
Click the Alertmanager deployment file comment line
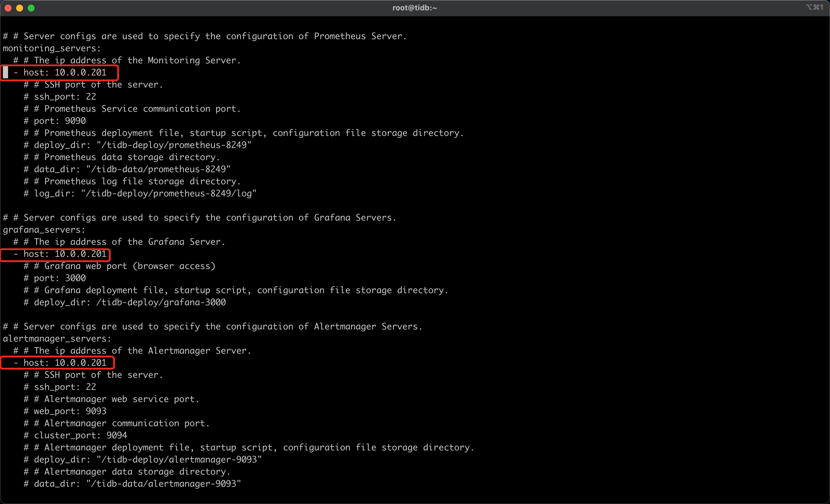tap(249, 448)
